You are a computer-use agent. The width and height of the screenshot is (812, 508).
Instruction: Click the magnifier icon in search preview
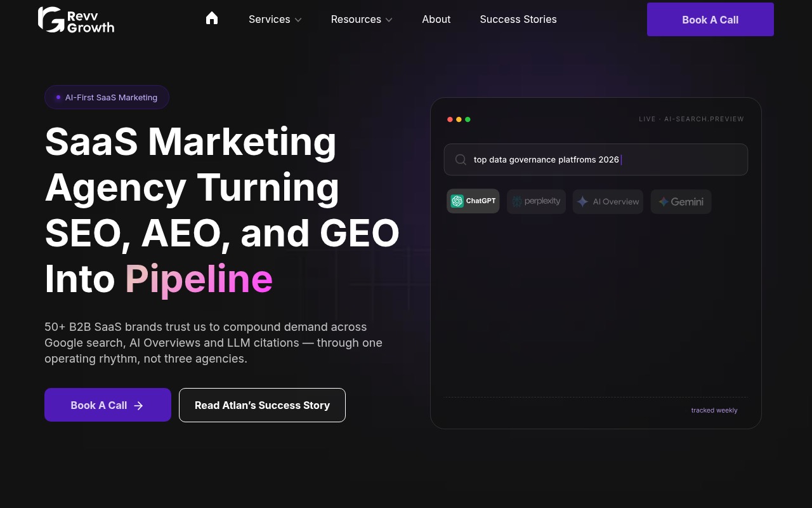click(461, 160)
